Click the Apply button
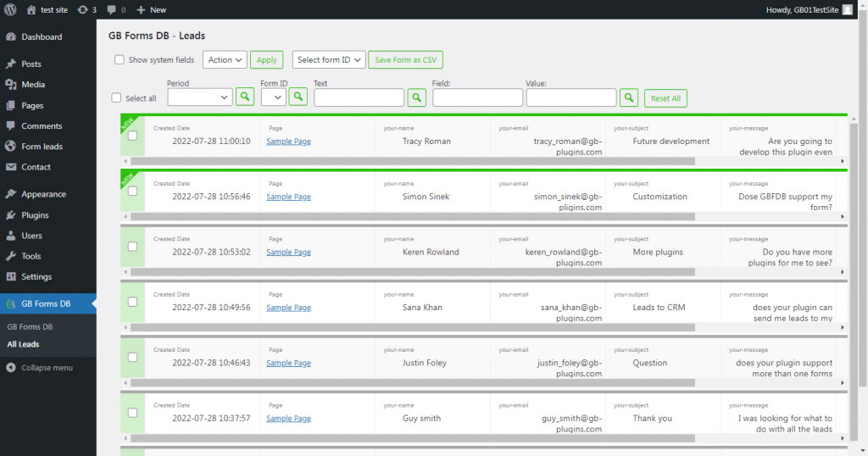 (266, 60)
